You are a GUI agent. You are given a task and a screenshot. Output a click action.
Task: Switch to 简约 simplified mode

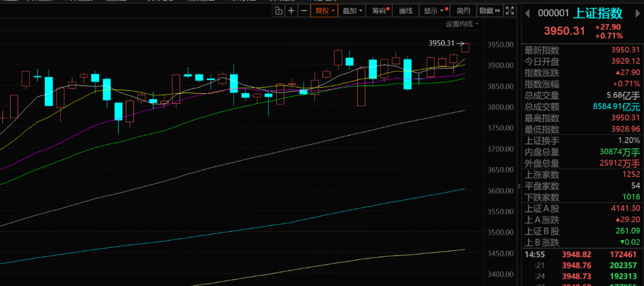463,11
